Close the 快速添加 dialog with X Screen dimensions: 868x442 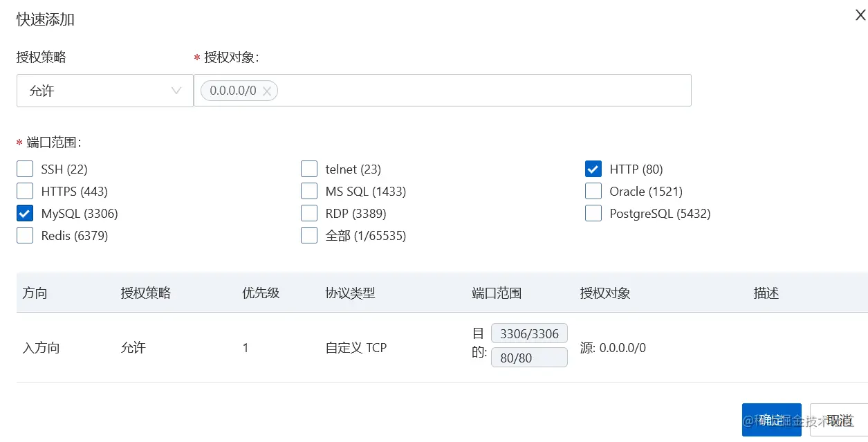[x=860, y=15]
